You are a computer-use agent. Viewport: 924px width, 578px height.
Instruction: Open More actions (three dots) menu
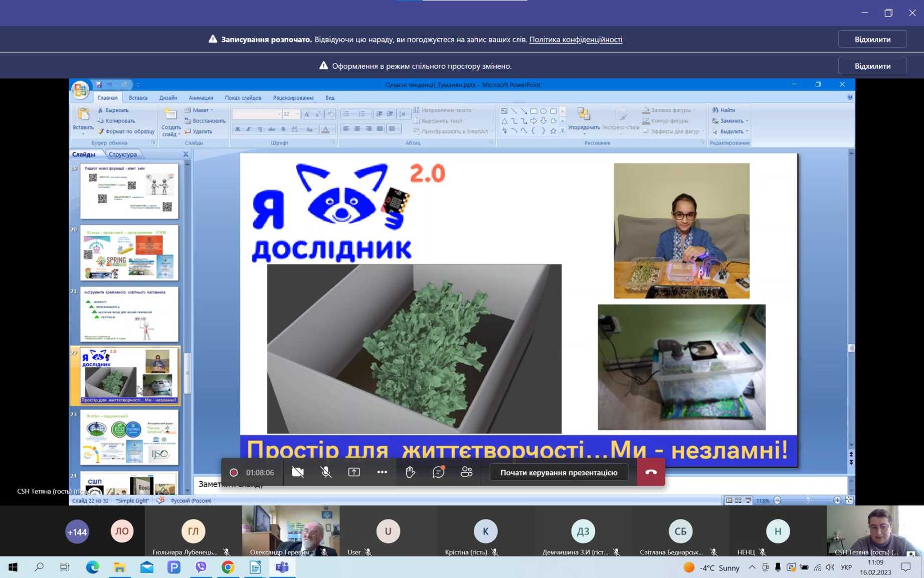click(x=382, y=472)
